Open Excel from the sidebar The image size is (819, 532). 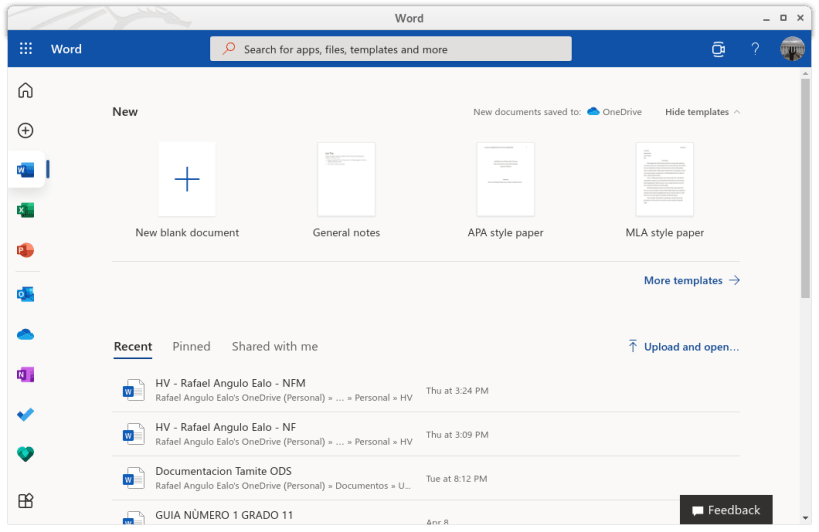pos(25,210)
